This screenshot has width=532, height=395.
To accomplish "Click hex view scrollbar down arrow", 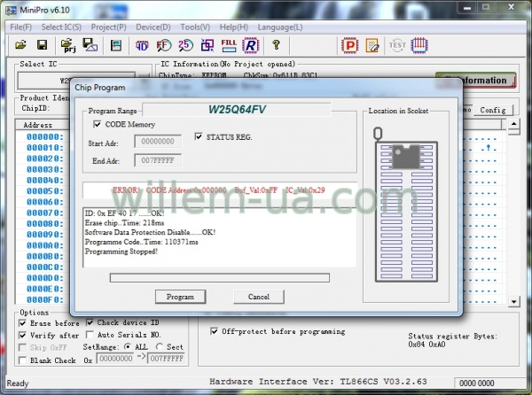I will click(x=514, y=301).
